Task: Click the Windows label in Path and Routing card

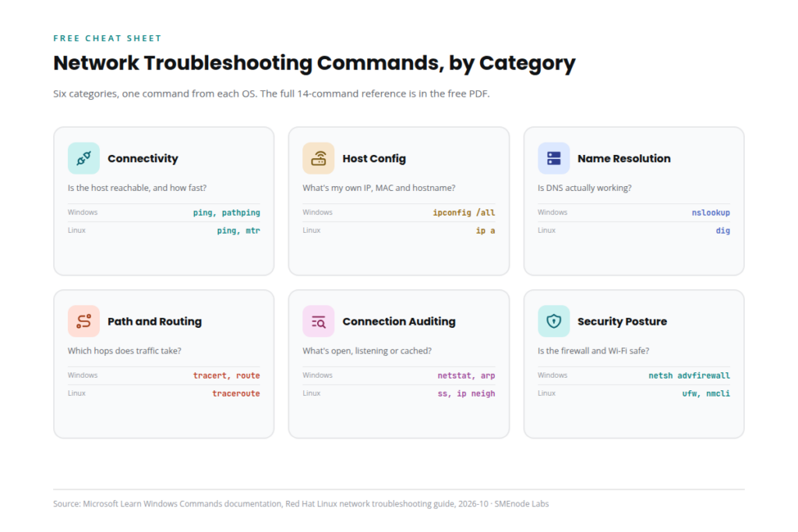Action: click(x=83, y=375)
